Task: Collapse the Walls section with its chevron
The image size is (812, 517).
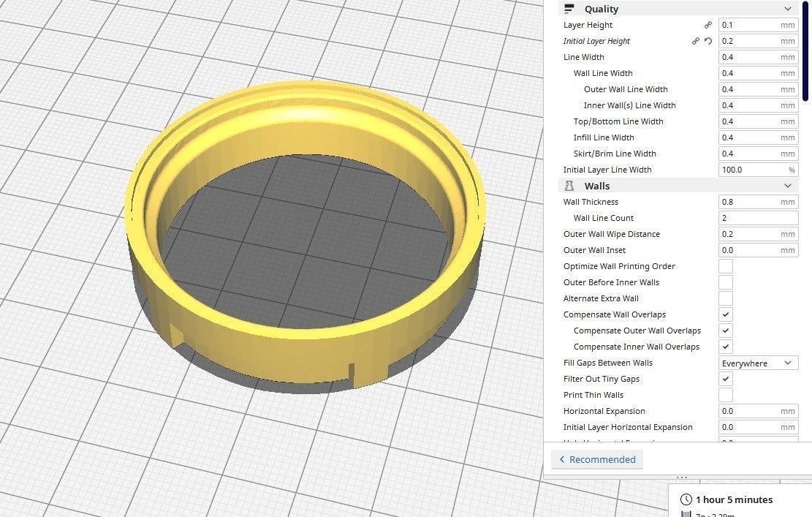Action: pos(788,186)
